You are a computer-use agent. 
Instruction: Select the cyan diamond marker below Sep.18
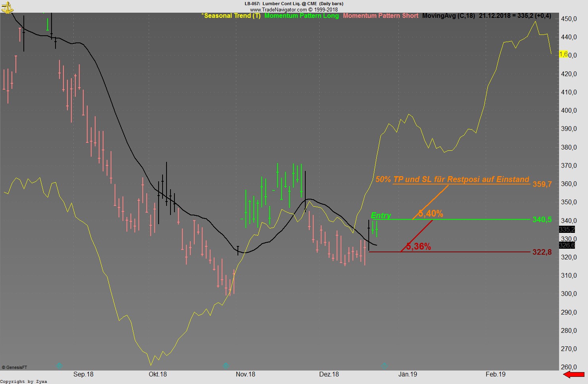point(60,366)
